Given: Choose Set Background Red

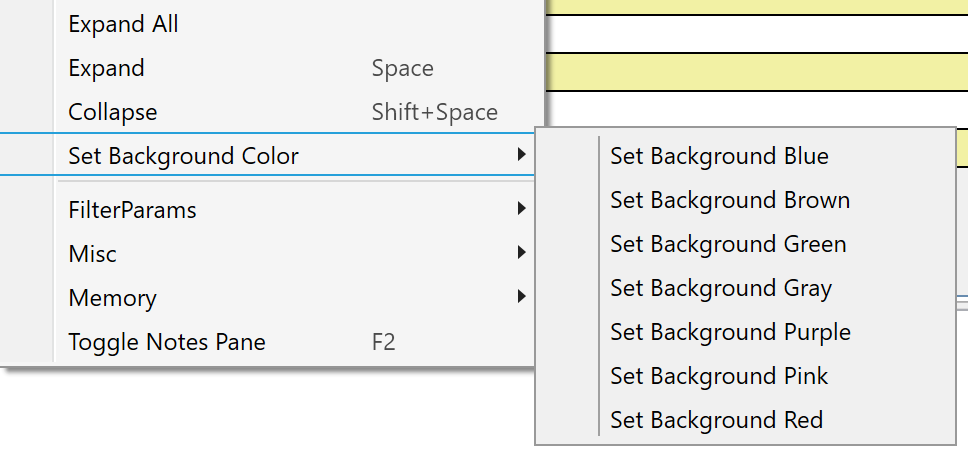Looking at the screenshot, I should click(716, 420).
